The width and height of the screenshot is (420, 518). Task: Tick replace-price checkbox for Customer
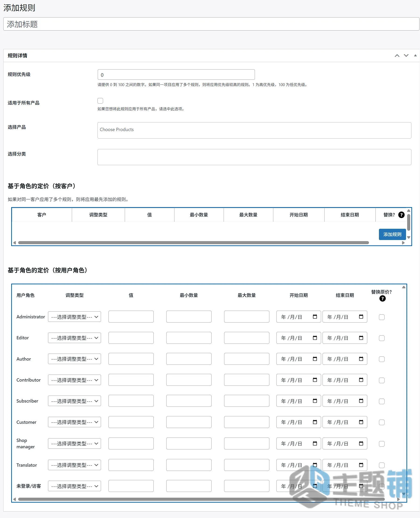pos(382,422)
